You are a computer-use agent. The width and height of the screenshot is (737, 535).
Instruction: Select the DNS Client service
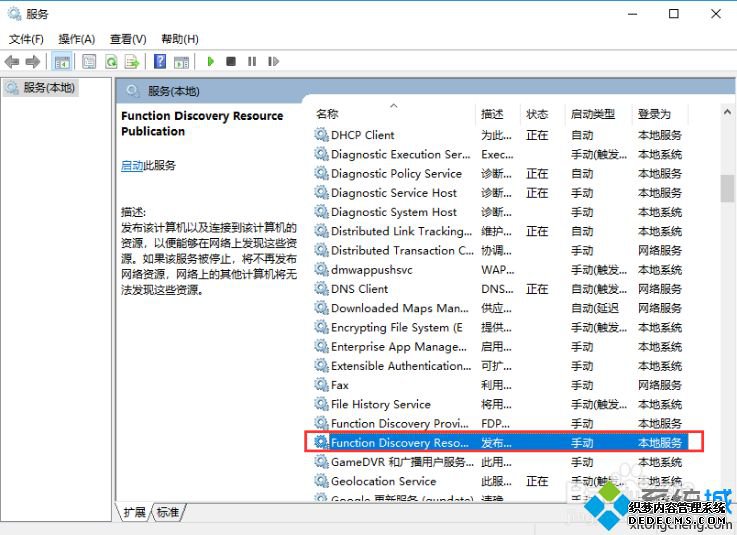pos(500,289)
